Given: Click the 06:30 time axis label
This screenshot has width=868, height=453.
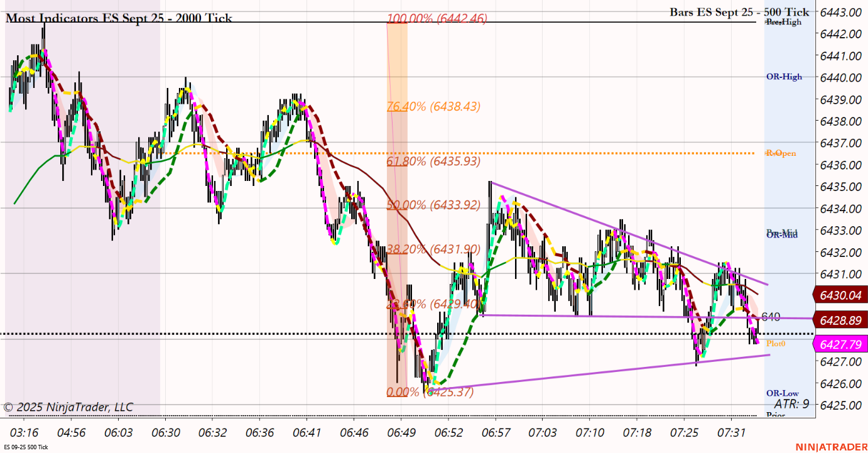Looking at the screenshot, I should pyautogui.click(x=165, y=433).
